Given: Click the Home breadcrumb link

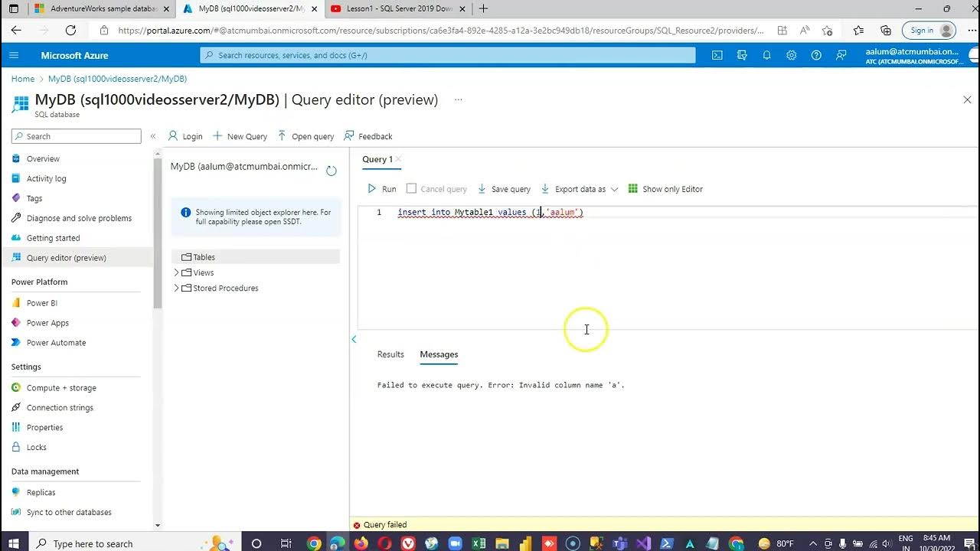Looking at the screenshot, I should click(x=23, y=79).
